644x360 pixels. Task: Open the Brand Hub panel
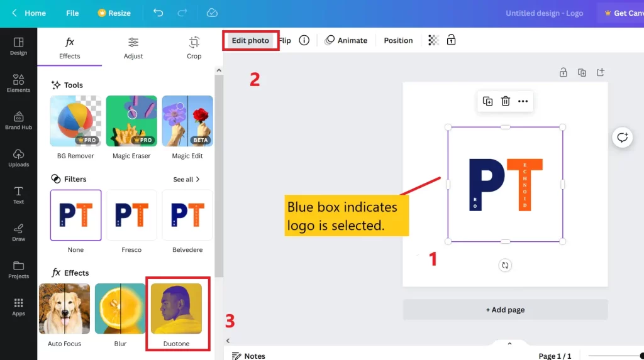[x=18, y=121]
